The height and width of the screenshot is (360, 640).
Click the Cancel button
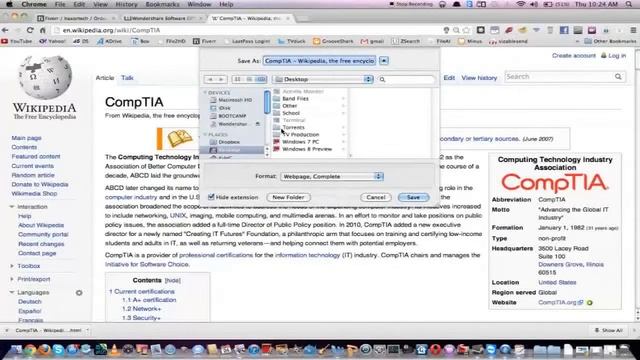(x=376, y=198)
